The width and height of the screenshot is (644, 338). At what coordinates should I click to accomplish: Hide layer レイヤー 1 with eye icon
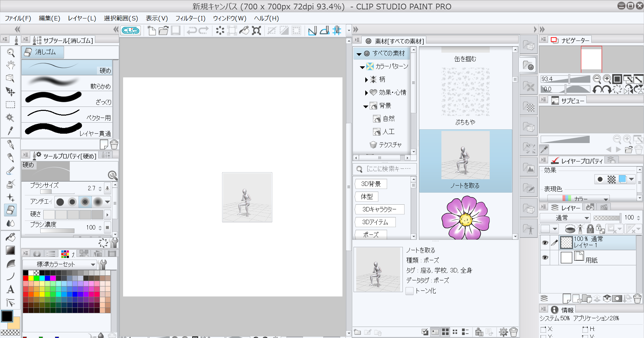tap(545, 243)
